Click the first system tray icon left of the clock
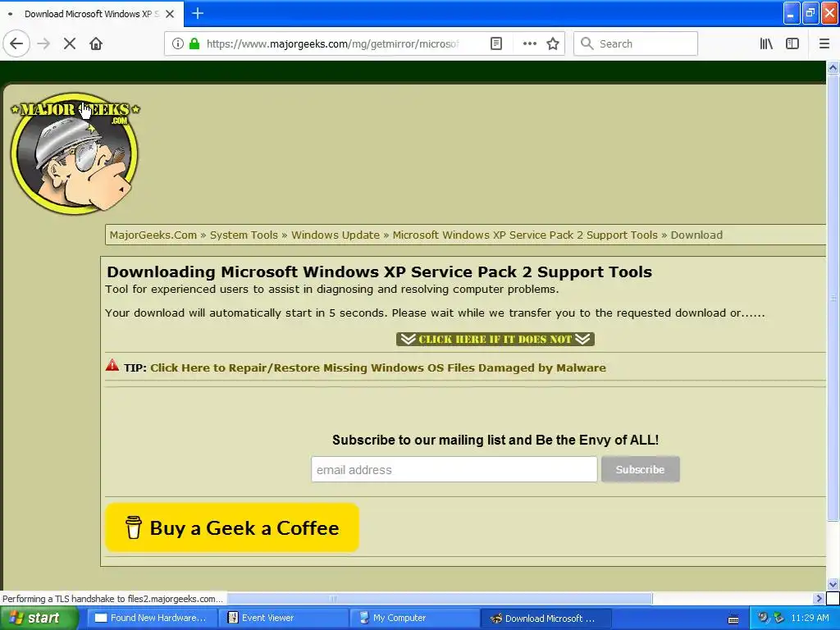 coord(763,619)
